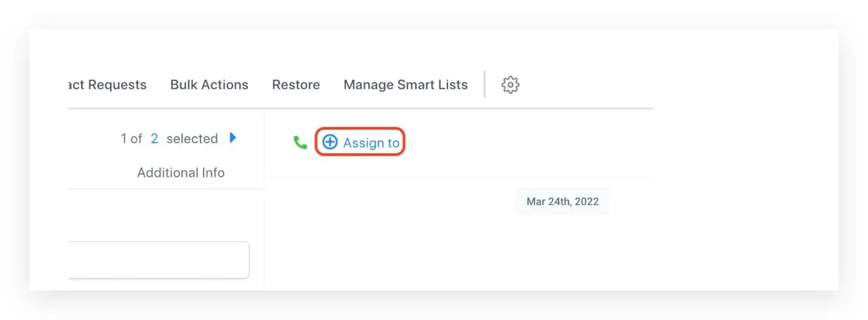Open the Additional Info section

181,173
